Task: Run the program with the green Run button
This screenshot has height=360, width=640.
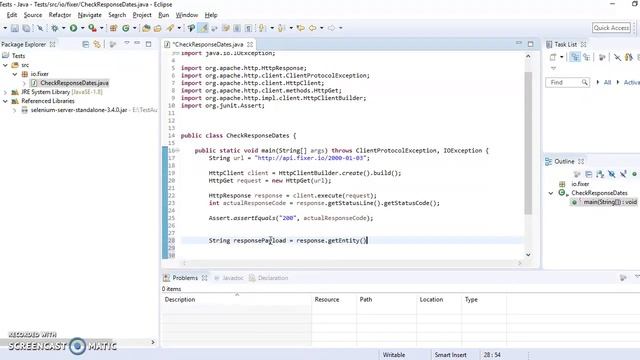Action: (73, 28)
